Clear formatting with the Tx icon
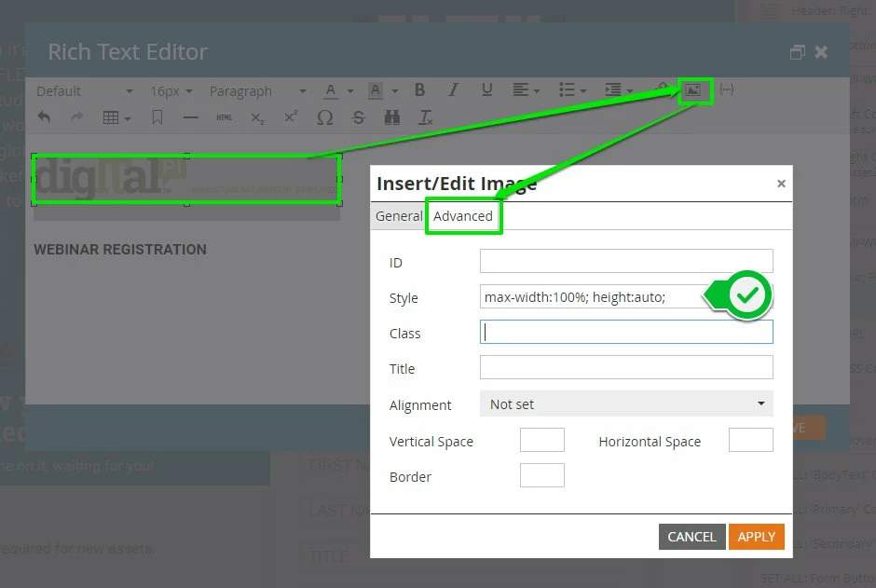This screenshot has height=588, width=876. pos(425,117)
